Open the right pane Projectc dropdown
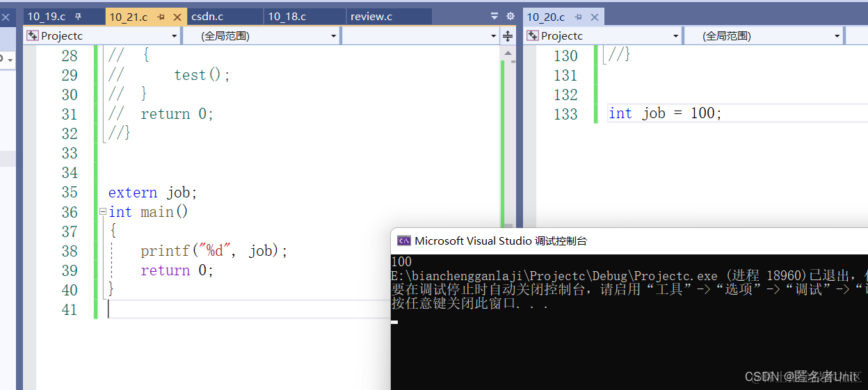 [603, 36]
